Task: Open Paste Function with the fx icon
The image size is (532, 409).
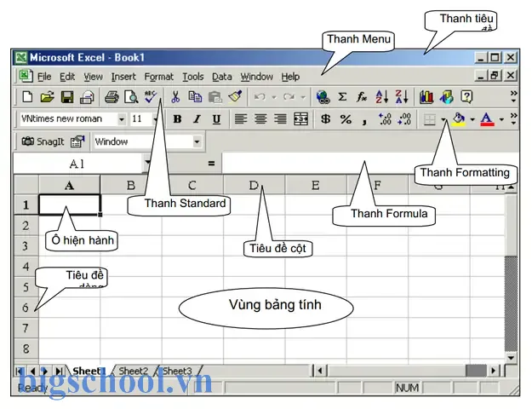Action: click(362, 97)
